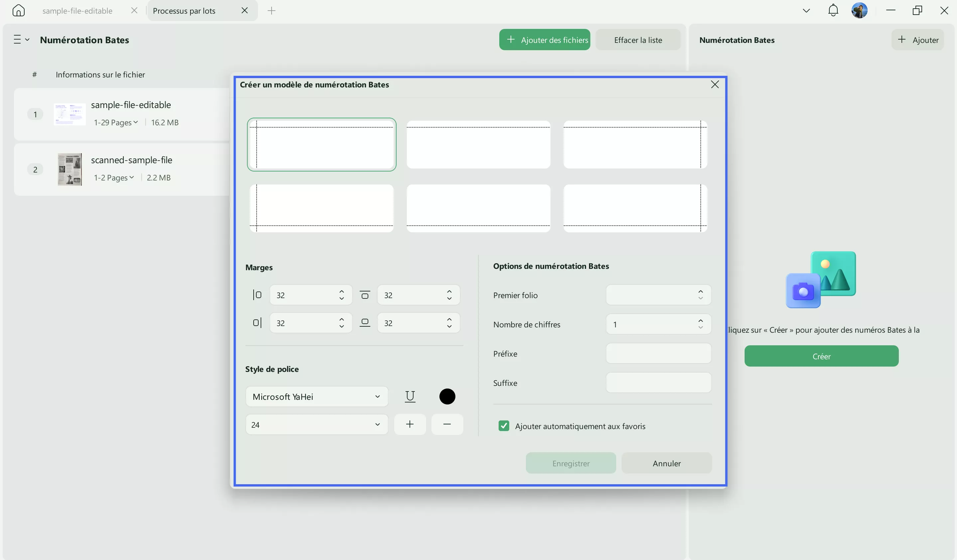Click the top margin icon
This screenshot has width=957, height=560.
tap(365, 294)
